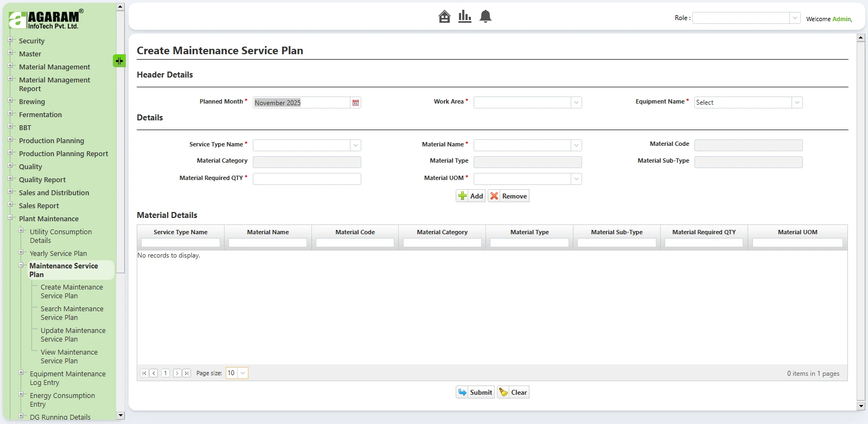
Task: Open the Service Type Name dropdown
Action: tap(355, 145)
